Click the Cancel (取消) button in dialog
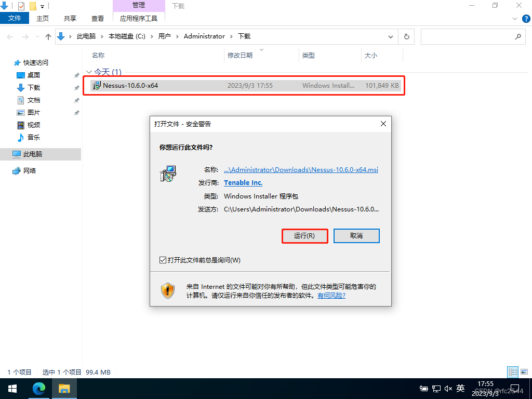 click(x=356, y=236)
